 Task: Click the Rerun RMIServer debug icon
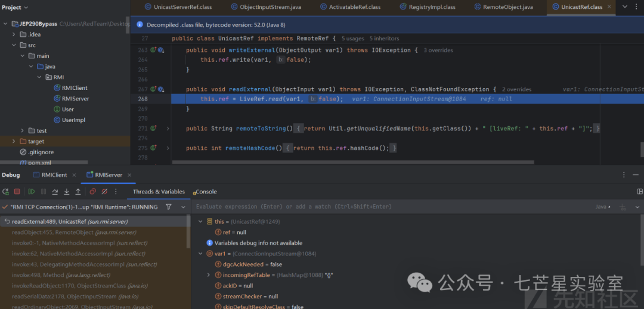pyautogui.click(x=5, y=191)
